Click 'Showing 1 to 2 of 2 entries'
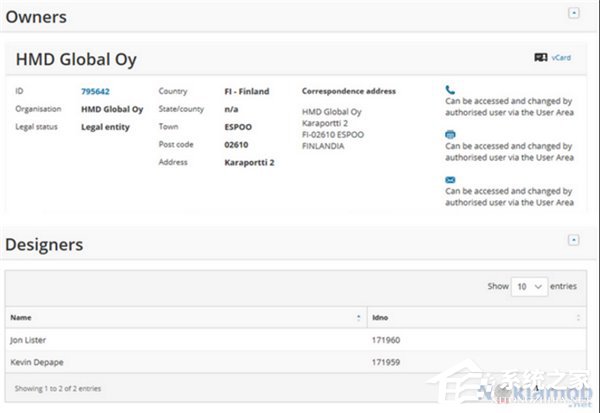This screenshot has width=600, height=413. pos(58,389)
